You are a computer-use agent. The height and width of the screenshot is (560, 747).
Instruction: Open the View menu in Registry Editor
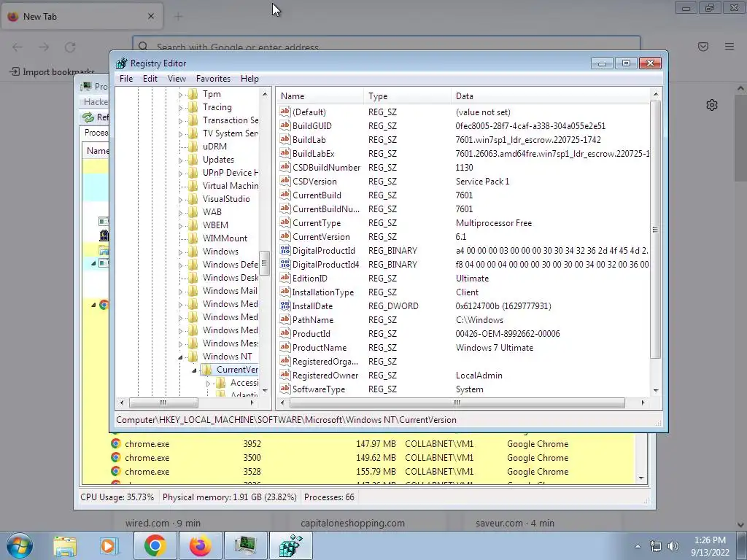(177, 79)
